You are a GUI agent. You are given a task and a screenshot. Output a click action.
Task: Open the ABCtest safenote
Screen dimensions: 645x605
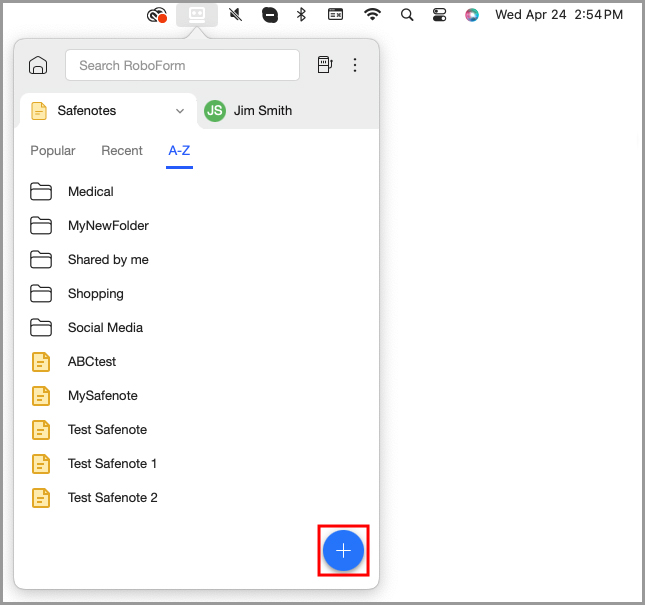click(x=196, y=362)
